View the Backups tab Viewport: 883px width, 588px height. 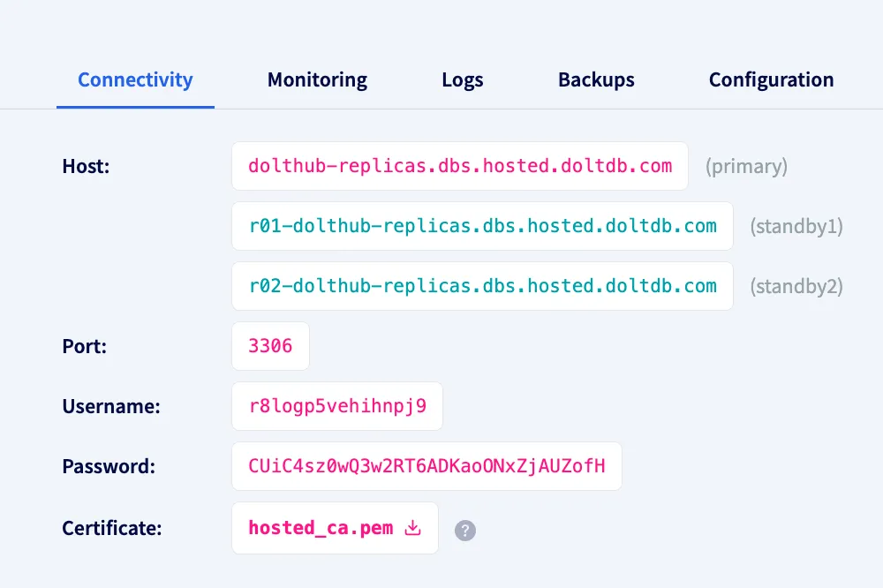(596, 79)
